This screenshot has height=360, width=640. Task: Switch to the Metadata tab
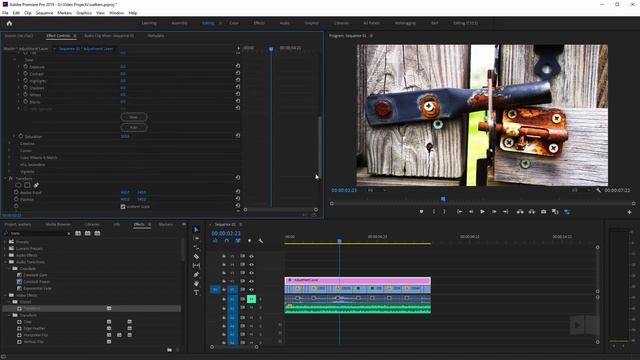point(156,36)
